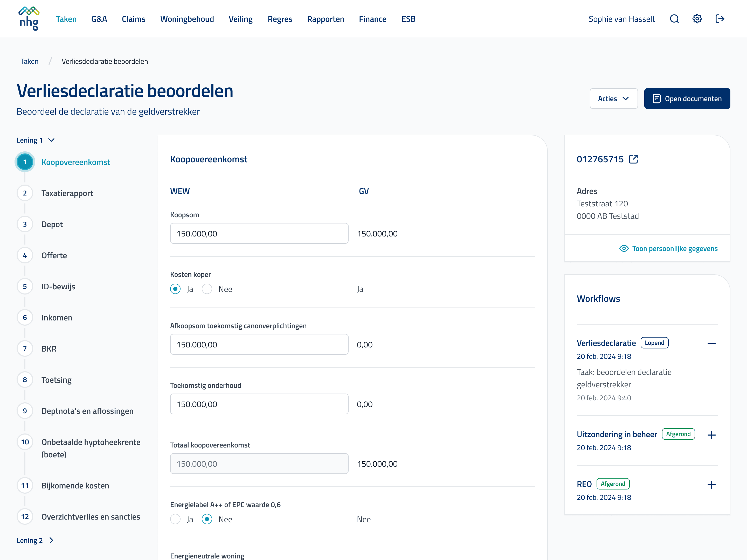Open external link icon next to 012765715
747x560 pixels.
pos(633,159)
